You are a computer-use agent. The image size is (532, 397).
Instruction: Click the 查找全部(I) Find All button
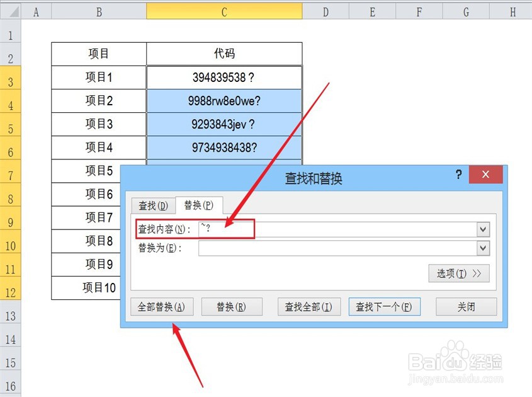tap(309, 306)
